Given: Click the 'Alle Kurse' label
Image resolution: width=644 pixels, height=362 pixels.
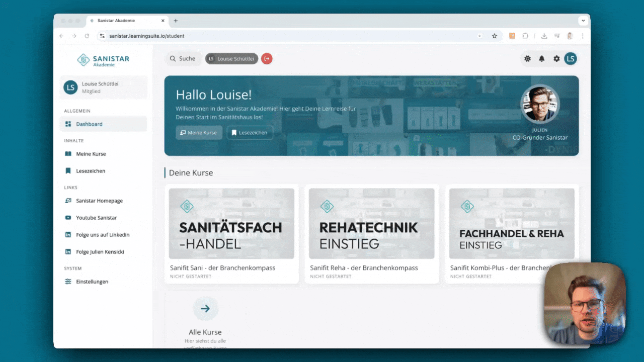Looking at the screenshot, I should tap(205, 332).
